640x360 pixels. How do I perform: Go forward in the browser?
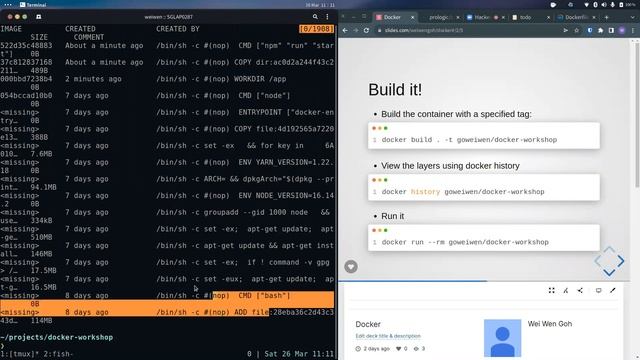coord(356,30)
